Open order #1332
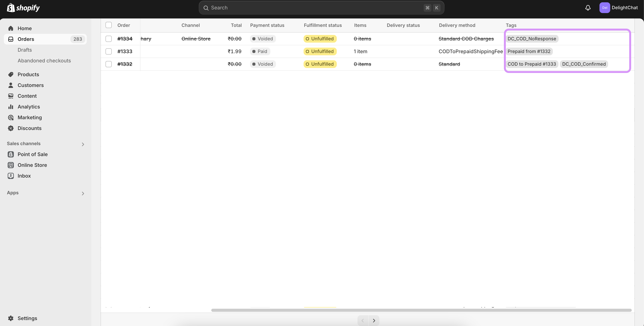644x326 pixels. click(125, 64)
